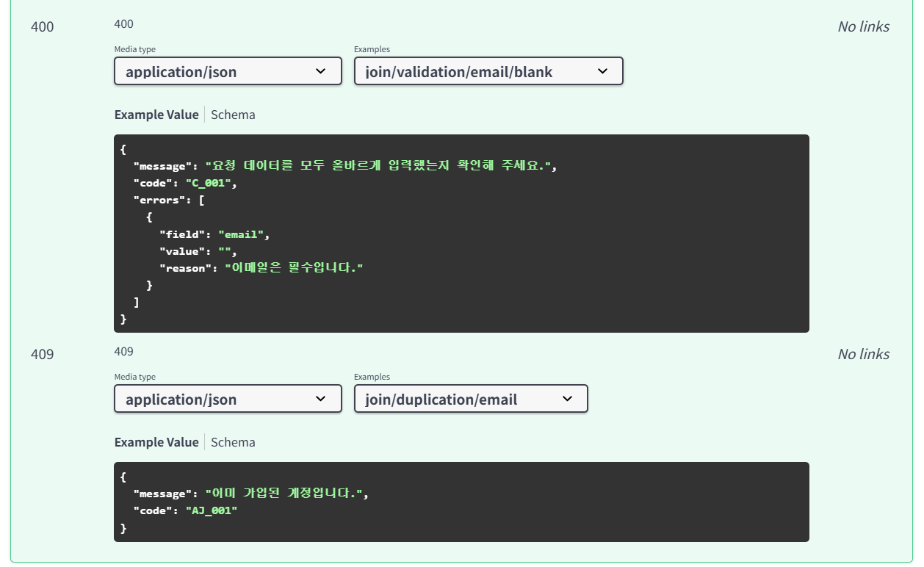Select the Example Value tab under 409
This screenshot has height=567, width=924.
[156, 441]
